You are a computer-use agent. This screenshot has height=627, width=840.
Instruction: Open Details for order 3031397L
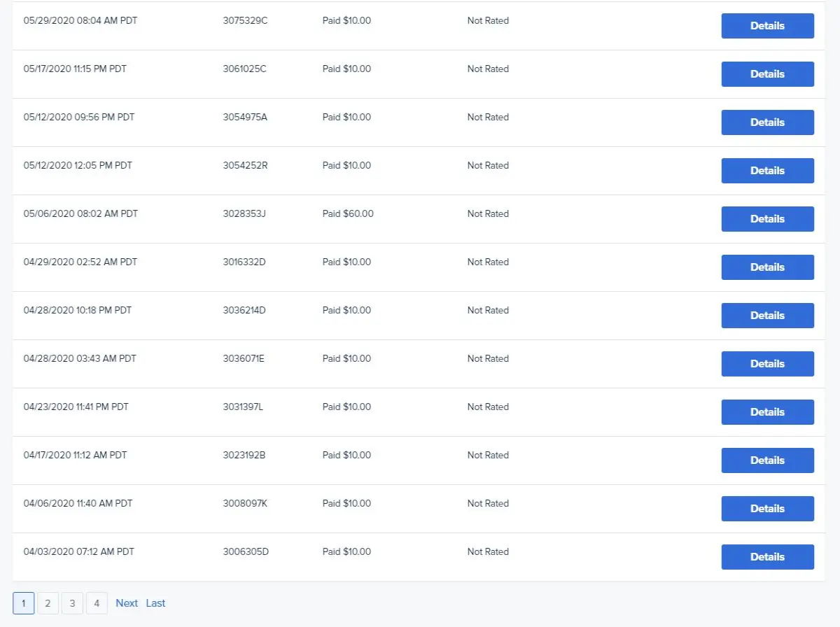(x=767, y=412)
